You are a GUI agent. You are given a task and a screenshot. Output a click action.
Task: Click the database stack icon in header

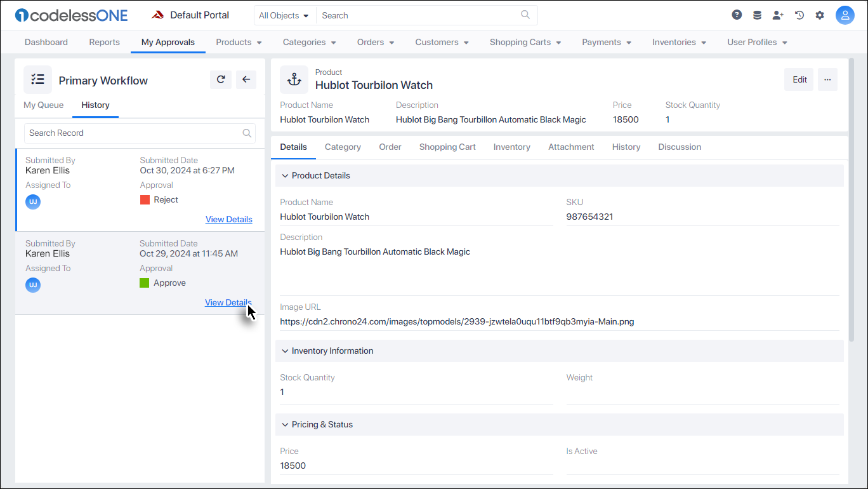pos(757,15)
